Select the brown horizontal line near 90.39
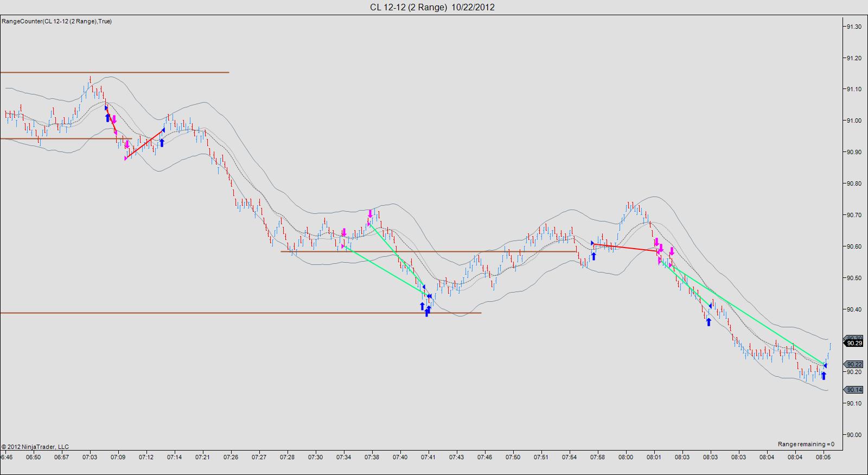Image resolution: width=868 pixels, height=475 pixels. coord(241,313)
